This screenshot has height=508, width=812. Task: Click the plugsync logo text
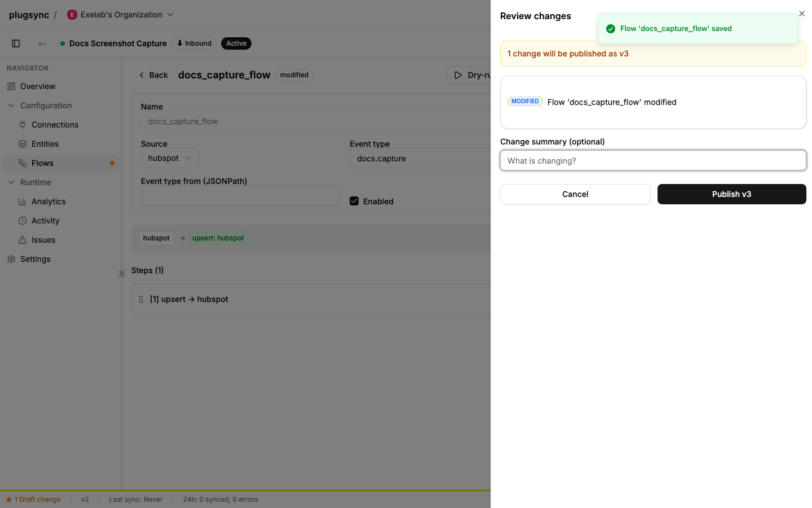click(x=29, y=15)
